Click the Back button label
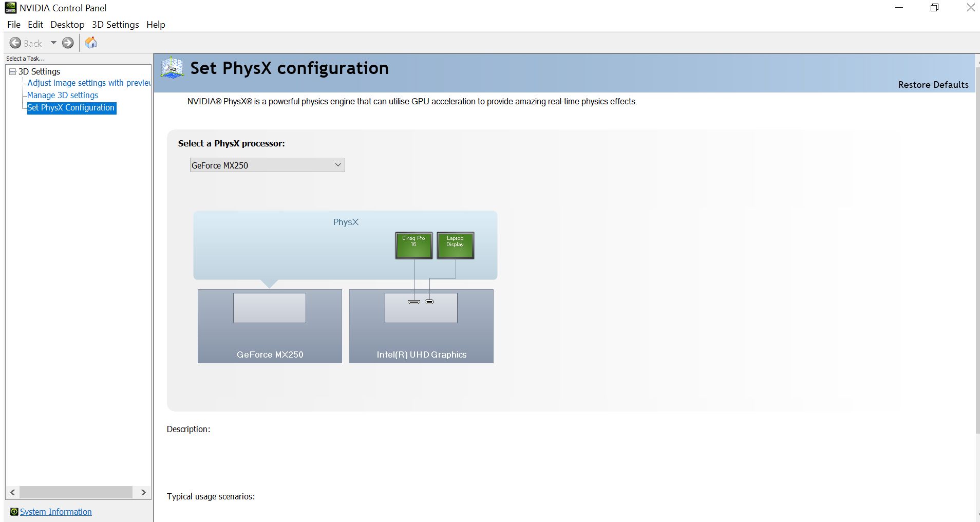The height and width of the screenshot is (522, 980). click(33, 44)
